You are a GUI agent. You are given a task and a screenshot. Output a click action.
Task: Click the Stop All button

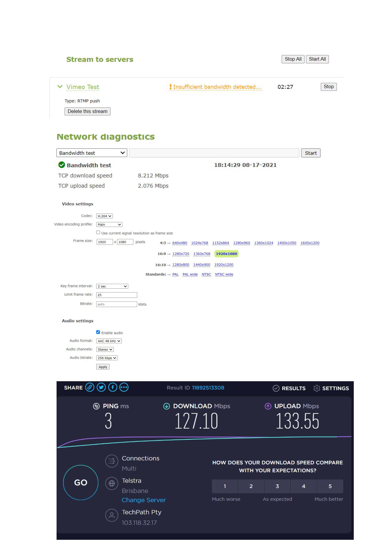click(x=293, y=59)
